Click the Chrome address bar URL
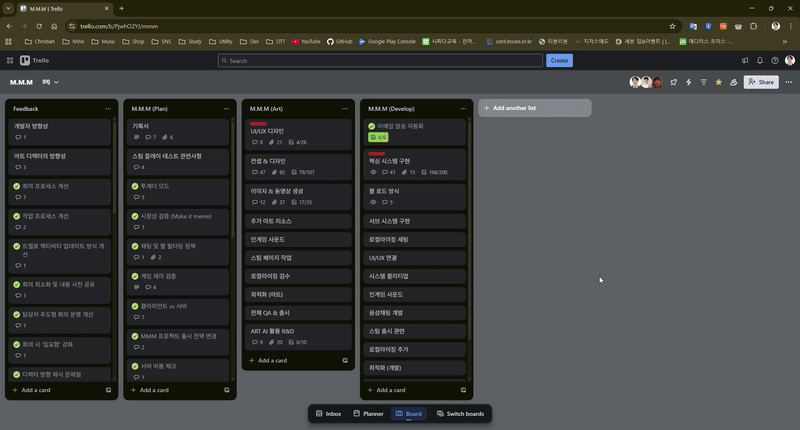The width and height of the screenshot is (800, 430). tap(119, 26)
